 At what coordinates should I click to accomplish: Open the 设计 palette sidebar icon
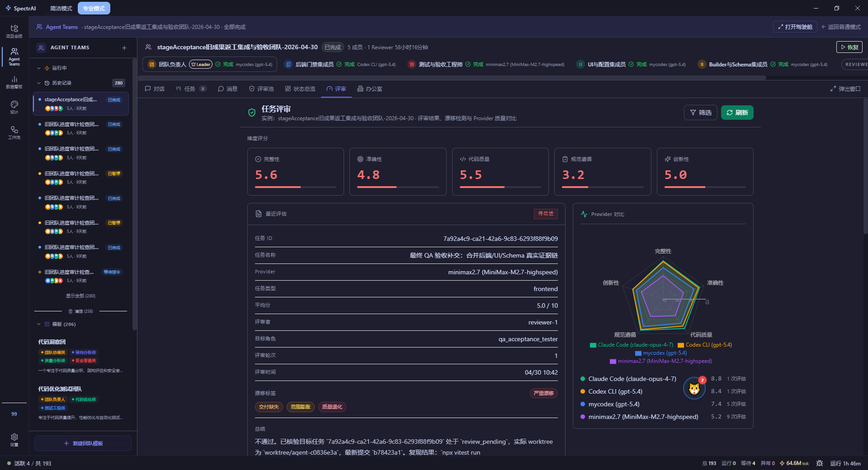pos(14,107)
